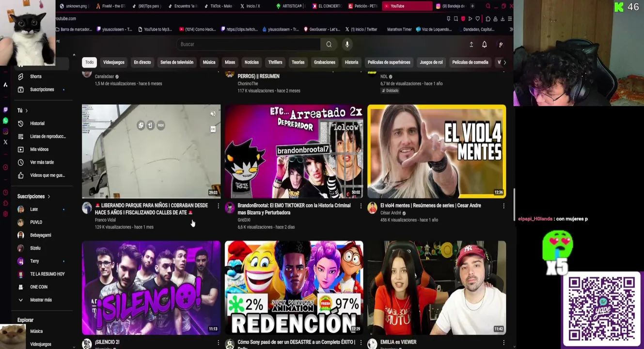Open Historial clock icon
This screenshot has height=349, width=644.
[20, 124]
